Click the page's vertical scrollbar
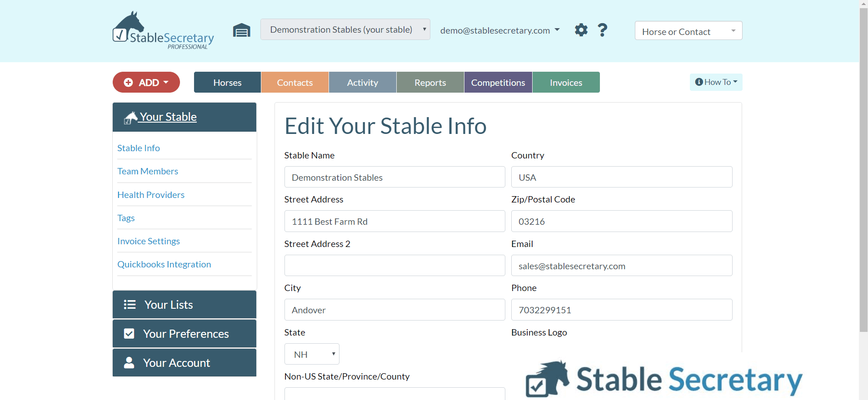 (x=863, y=182)
